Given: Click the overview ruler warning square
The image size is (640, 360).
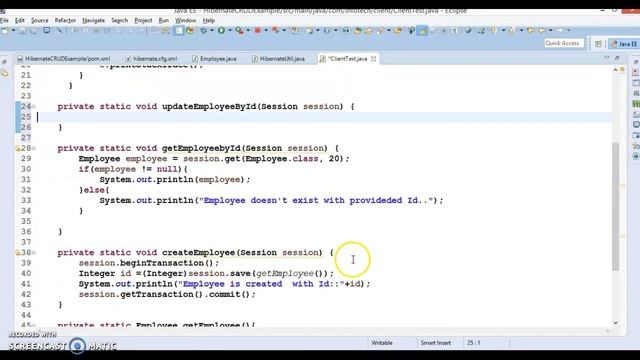Looking at the screenshot, I should [622, 70].
